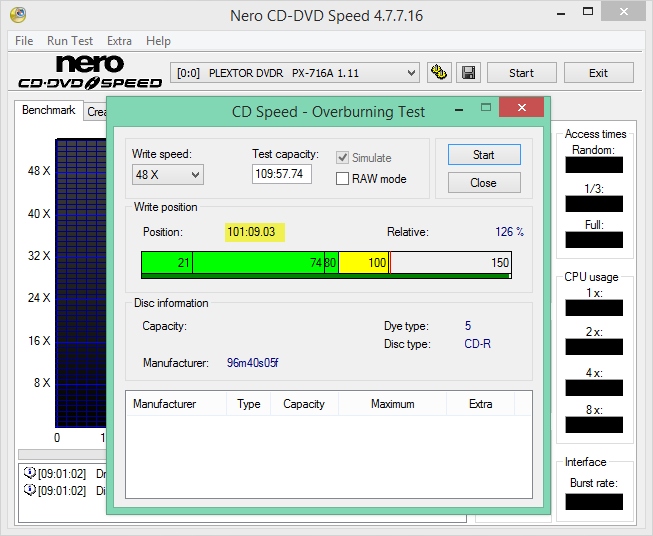This screenshot has height=536, width=653.
Task: Click the yellow segment of write position bar
Action: pyautogui.click(x=363, y=263)
